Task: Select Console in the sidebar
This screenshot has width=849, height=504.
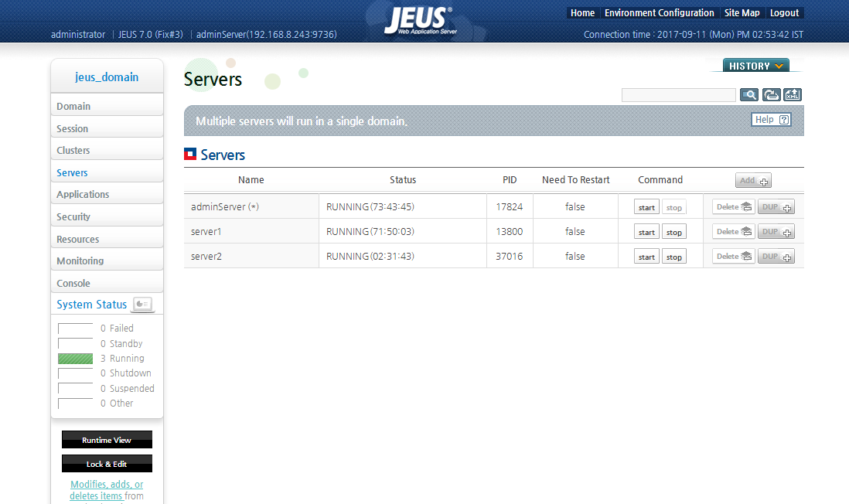Action: click(x=107, y=283)
